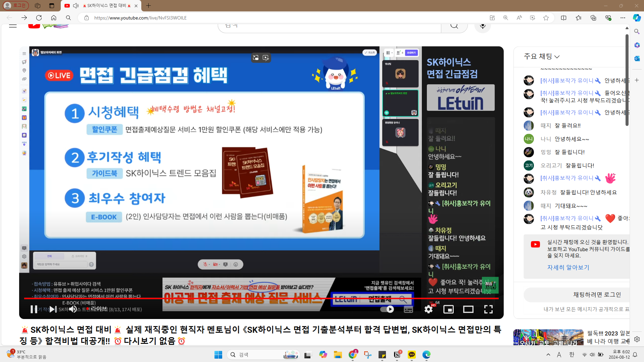Toggle subtitles on the video player

(x=408, y=309)
